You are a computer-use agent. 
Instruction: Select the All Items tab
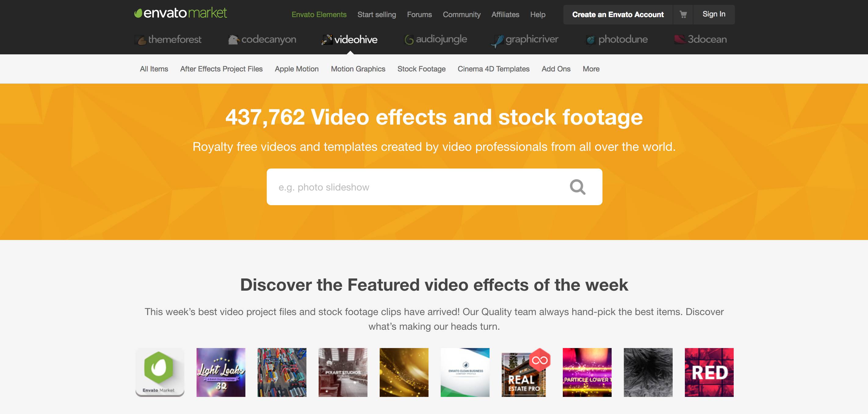pos(154,69)
